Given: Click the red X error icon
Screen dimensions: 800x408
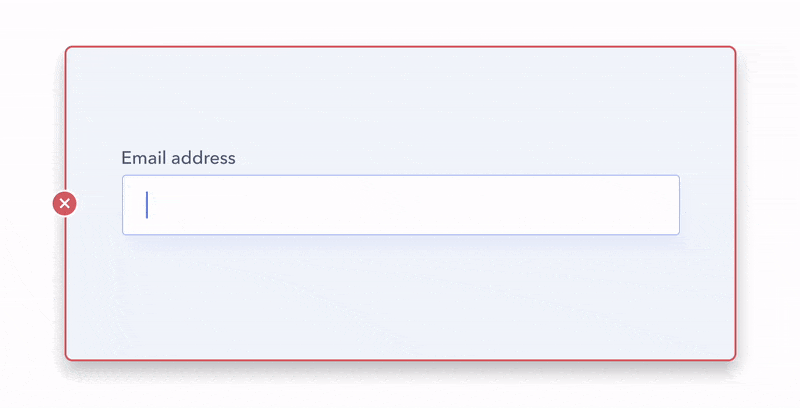Looking at the screenshot, I should [65, 204].
